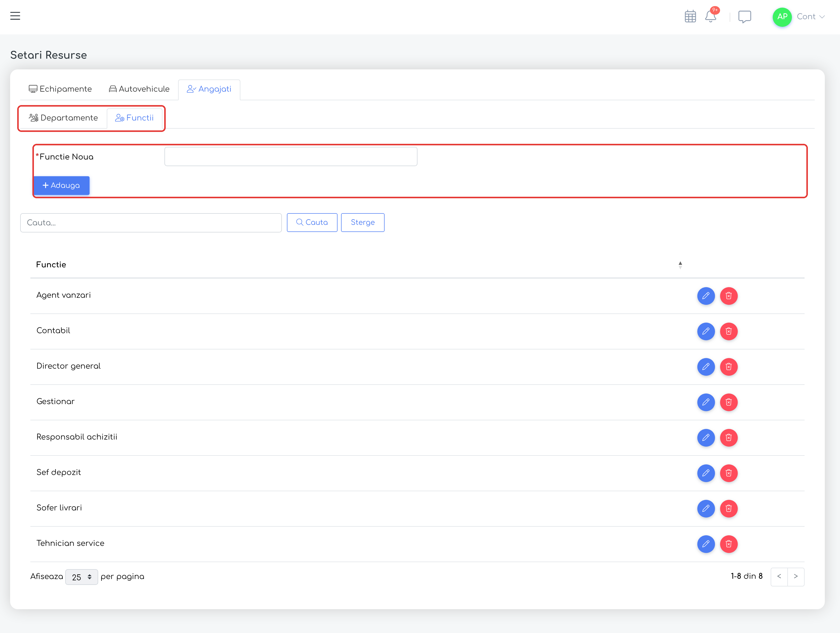Image resolution: width=840 pixels, height=633 pixels.
Task: Select the Departamente sub-tab
Action: point(64,118)
